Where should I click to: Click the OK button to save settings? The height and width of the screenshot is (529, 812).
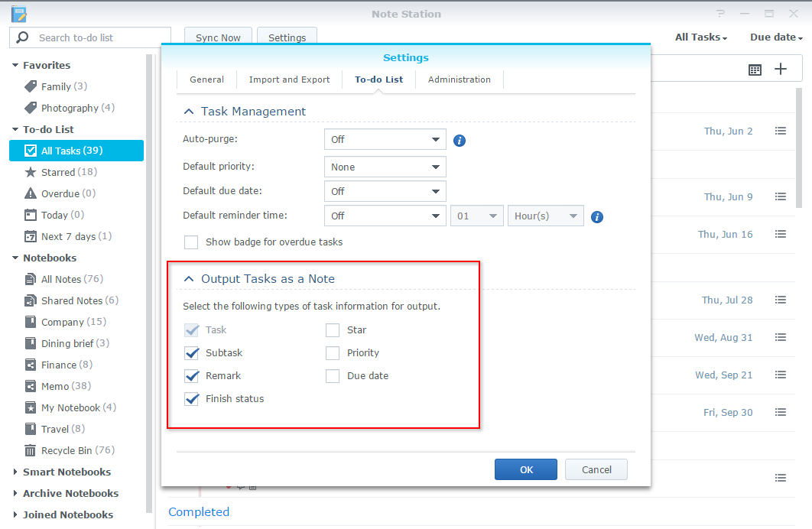coord(525,469)
